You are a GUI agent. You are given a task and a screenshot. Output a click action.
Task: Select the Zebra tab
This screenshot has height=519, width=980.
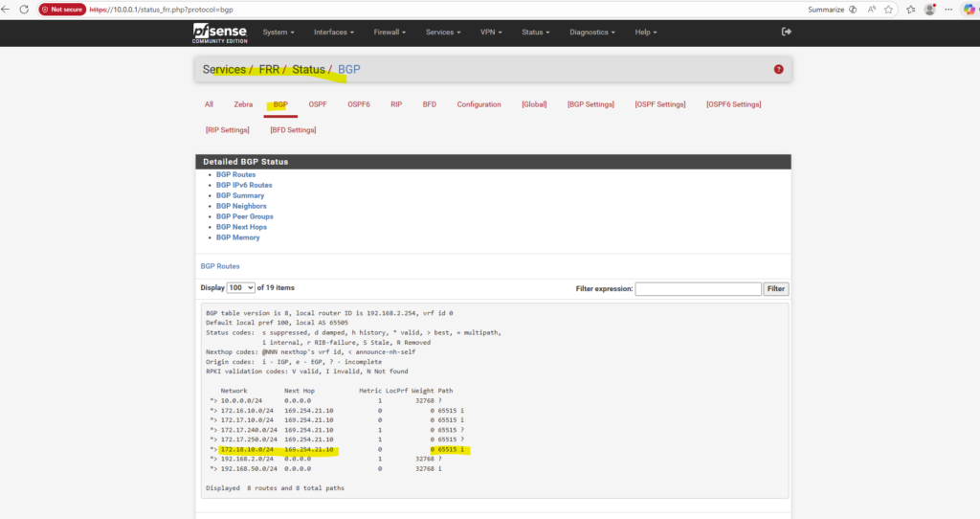click(x=243, y=104)
